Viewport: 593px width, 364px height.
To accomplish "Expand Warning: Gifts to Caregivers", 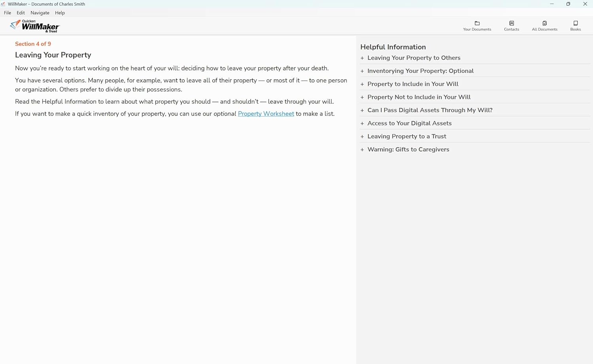I will 408,149.
